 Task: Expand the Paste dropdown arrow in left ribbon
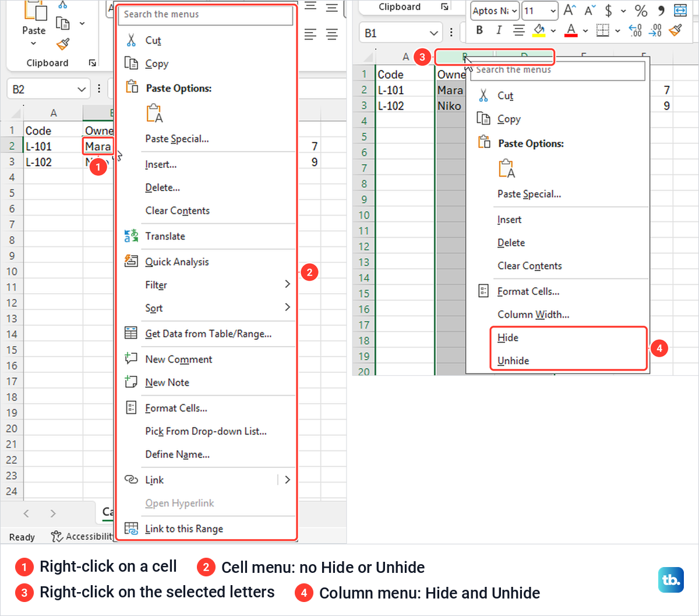pos(33,44)
